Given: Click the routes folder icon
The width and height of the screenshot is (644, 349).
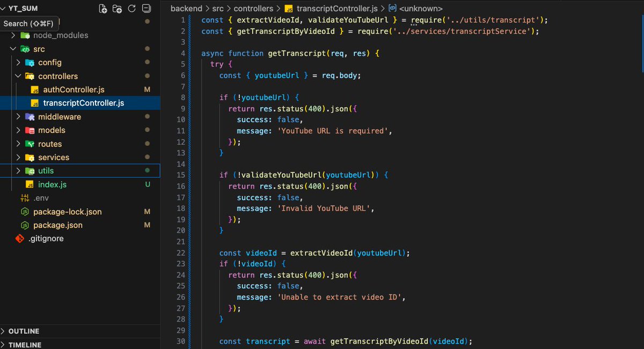Looking at the screenshot, I should point(30,144).
